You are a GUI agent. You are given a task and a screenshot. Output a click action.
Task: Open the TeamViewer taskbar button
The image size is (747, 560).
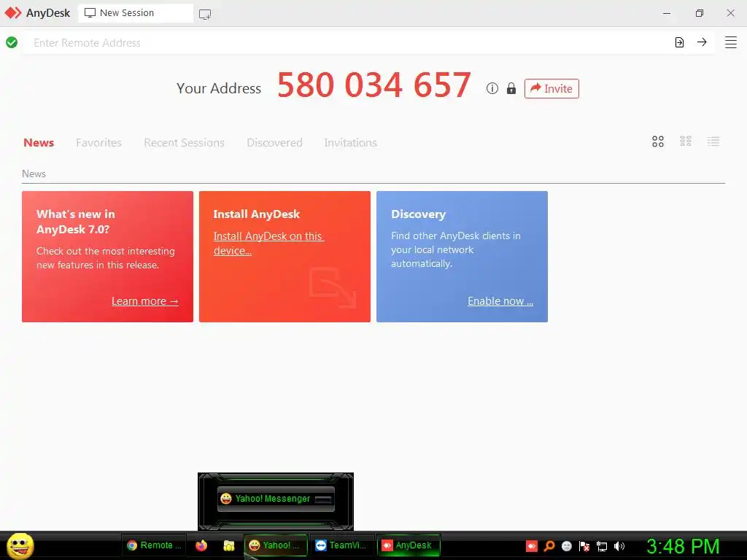click(341, 545)
